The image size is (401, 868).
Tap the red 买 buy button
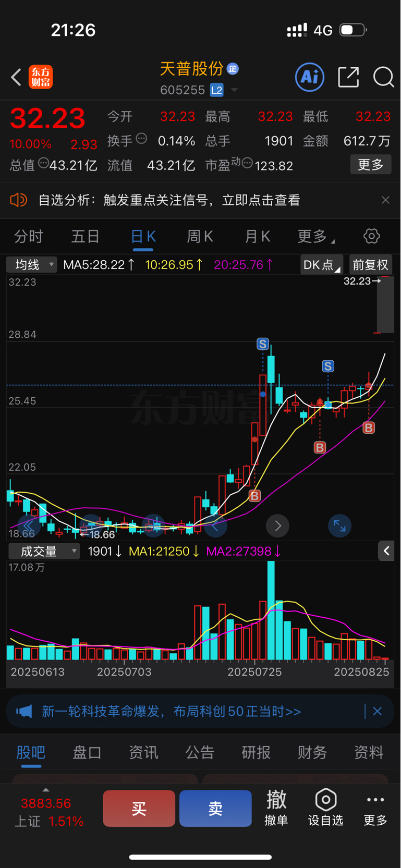[x=139, y=809]
